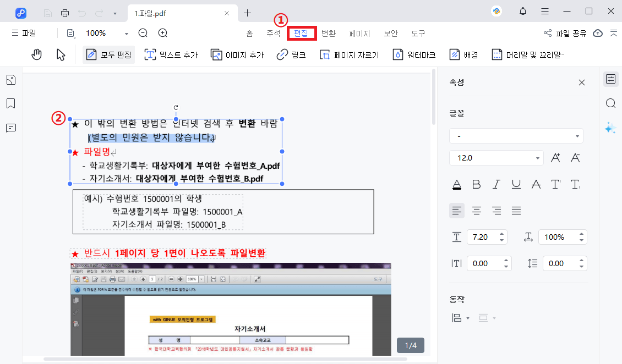Screen dimensions: 622x364
Task: Open the page thumbnails sidebar icon
Action: coord(11,80)
